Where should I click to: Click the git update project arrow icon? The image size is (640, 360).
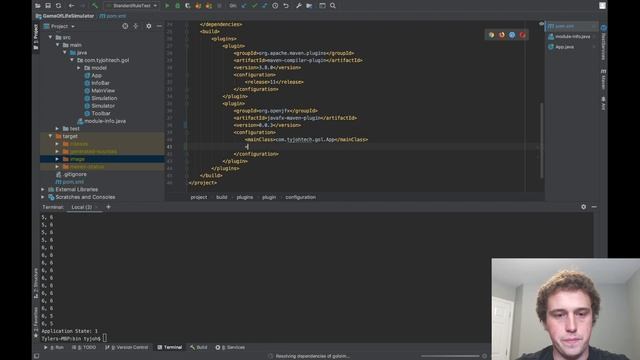pyautogui.click(x=244, y=6)
